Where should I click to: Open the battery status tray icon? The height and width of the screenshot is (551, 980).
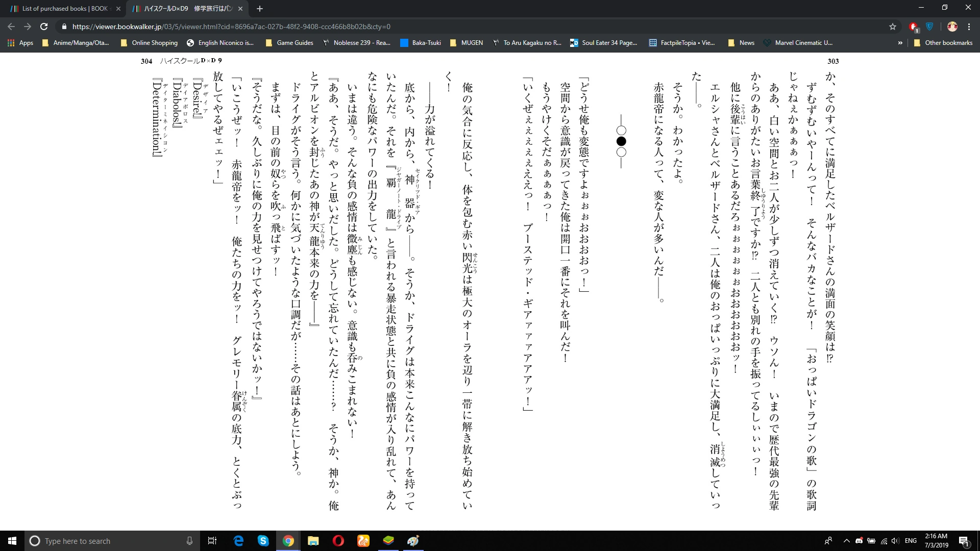[871, 541]
